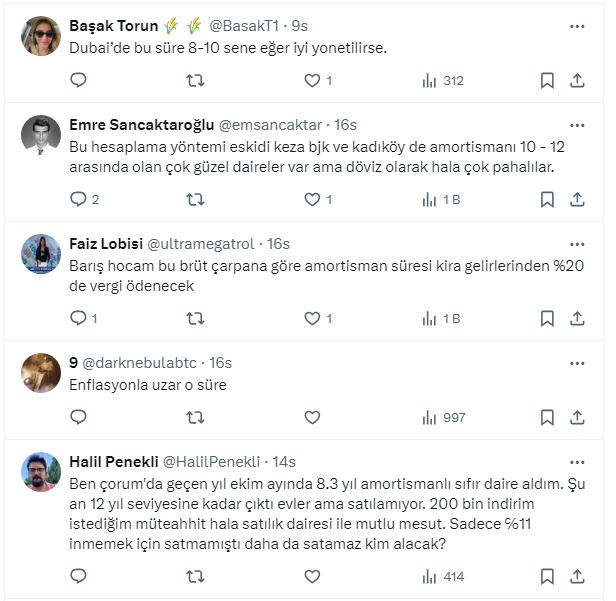Open more options for Başak Torun's tweet

[577, 26]
